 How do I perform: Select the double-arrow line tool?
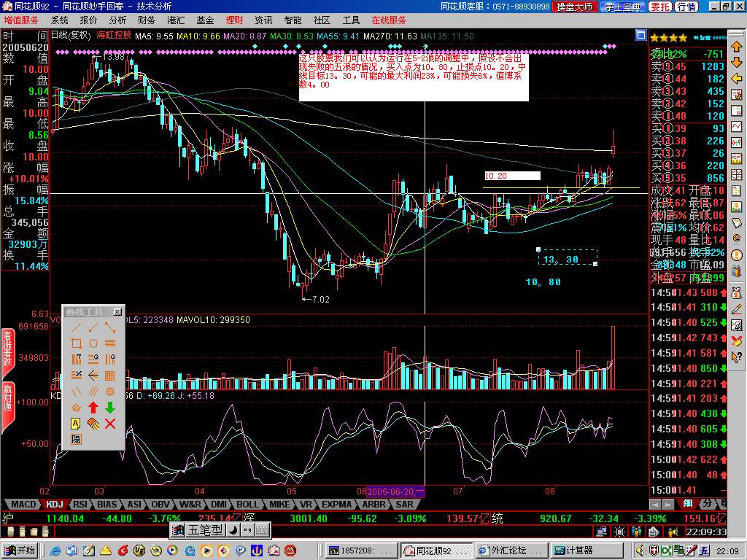point(110,327)
